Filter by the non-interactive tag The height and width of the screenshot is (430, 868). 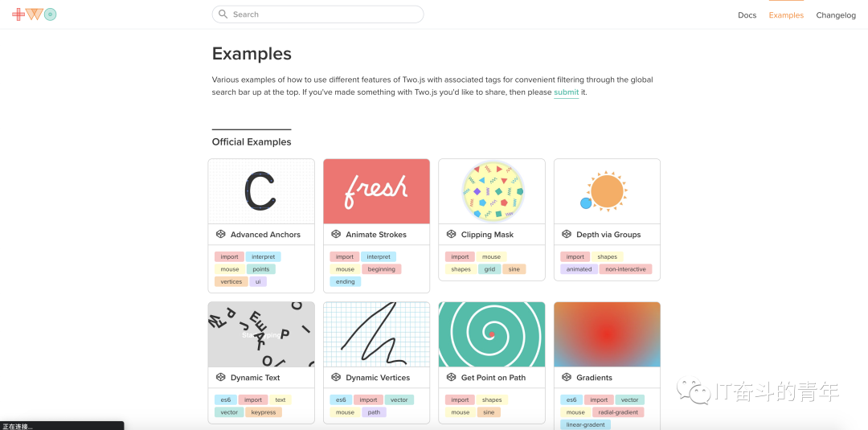tap(625, 269)
